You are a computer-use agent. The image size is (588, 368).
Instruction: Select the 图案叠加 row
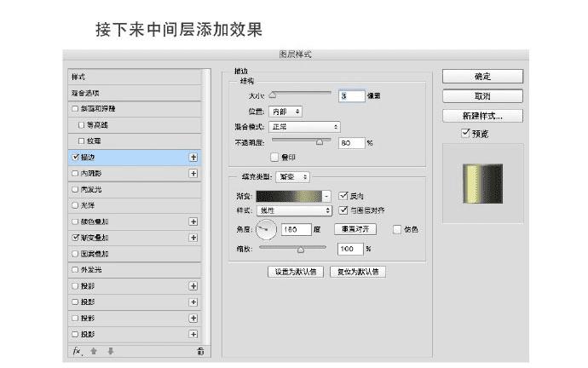pyautogui.click(x=135, y=254)
